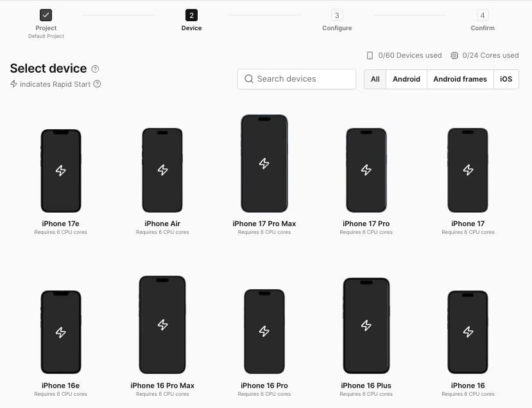Click the iPhone 16 name label
Screen dimensions: 532x408
click(x=468, y=386)
